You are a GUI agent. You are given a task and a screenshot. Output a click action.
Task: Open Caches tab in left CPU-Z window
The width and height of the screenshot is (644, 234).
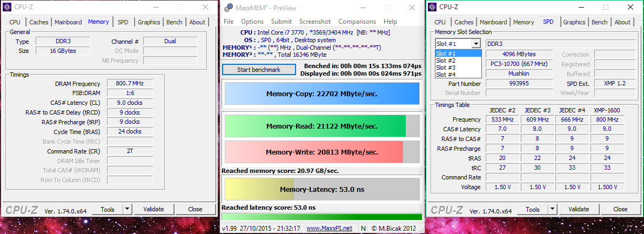click(x=39, y=22)
